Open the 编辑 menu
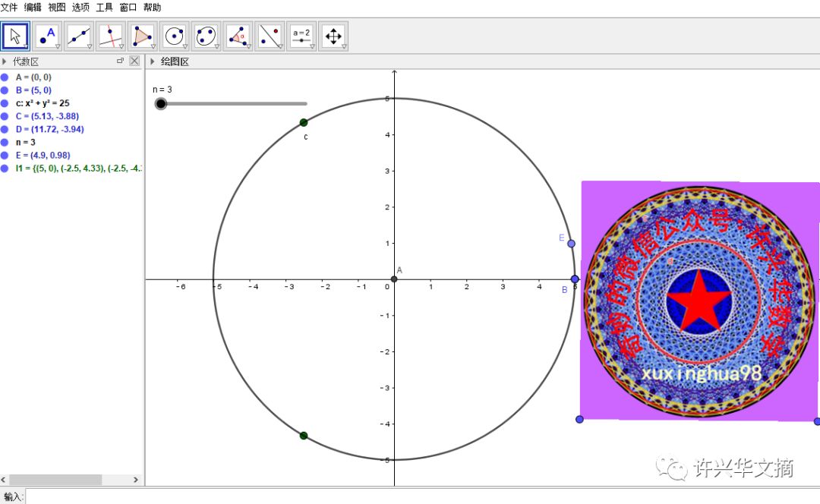 [x=33, y=8]
